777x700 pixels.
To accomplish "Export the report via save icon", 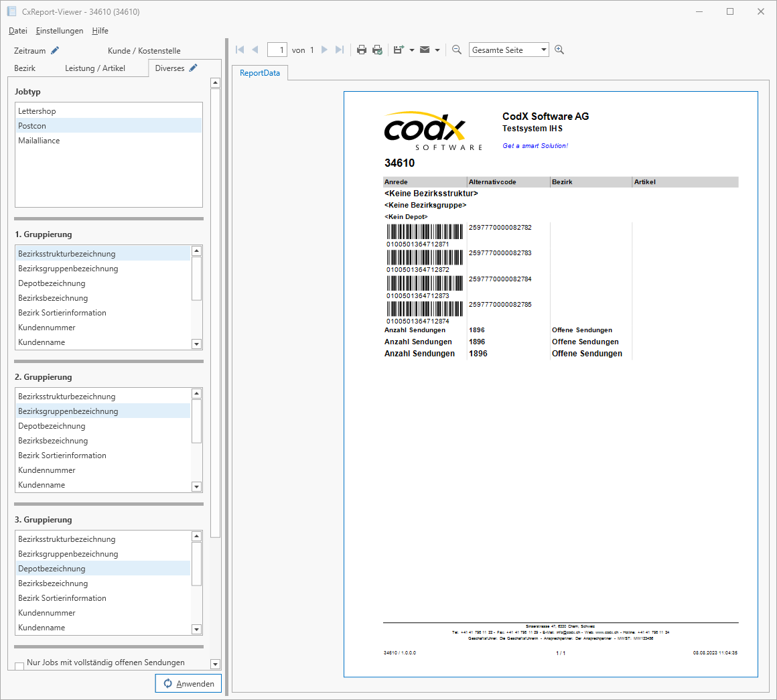I will [x=399, y=50].
